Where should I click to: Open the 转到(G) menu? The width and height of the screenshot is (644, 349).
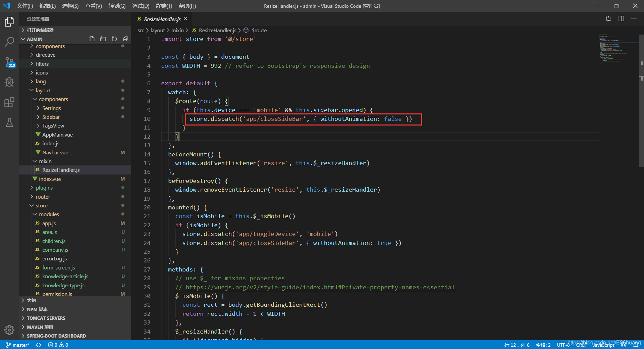pos(117,6)
